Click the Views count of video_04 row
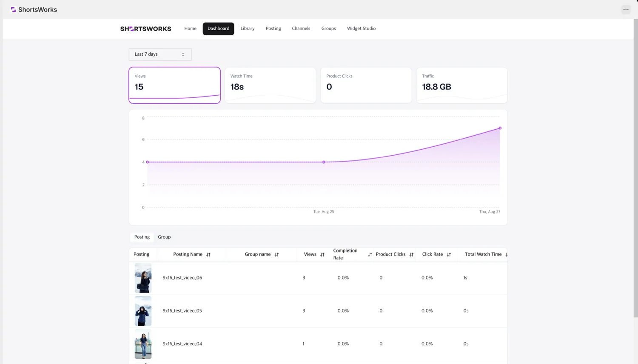Screen dimensions: 638x364 pyautogui.click(x=303, y=344)
